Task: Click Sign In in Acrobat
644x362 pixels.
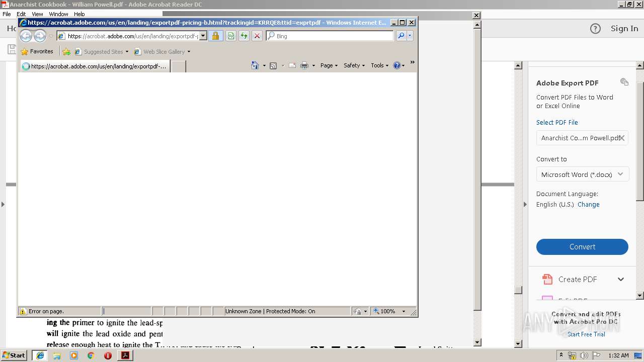Action: [x=624, y=28]
